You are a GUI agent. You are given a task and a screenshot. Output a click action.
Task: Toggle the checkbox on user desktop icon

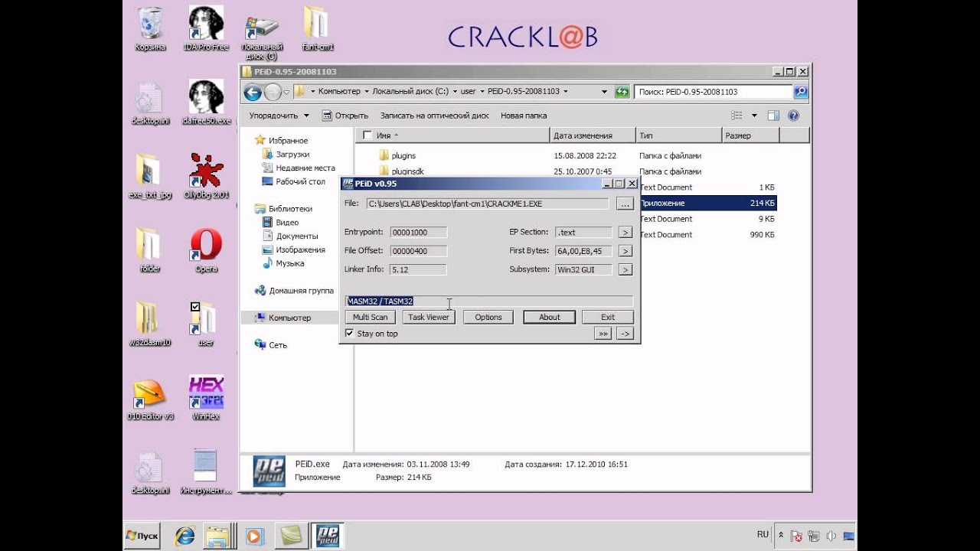point(194,306)
